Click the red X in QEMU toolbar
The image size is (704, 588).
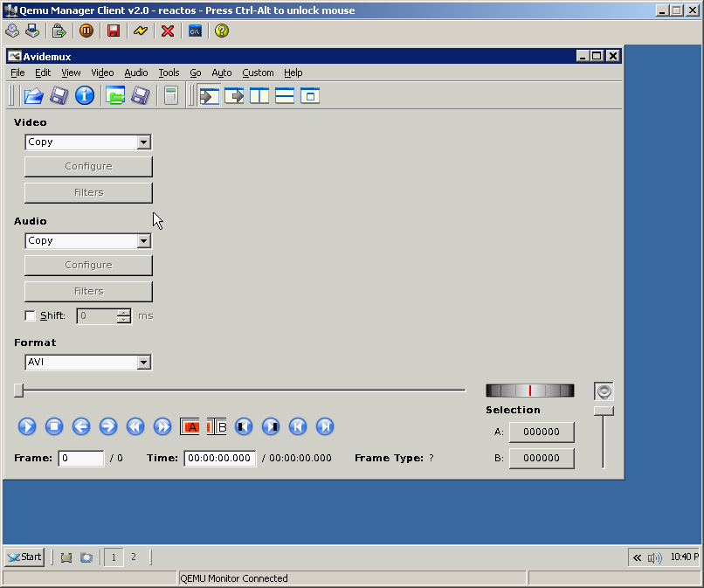click(x=168, y=31)
